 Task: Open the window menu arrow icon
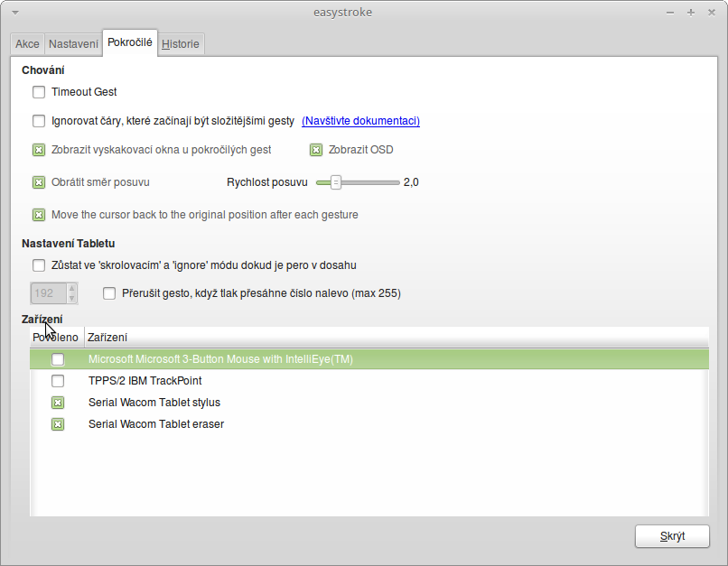[15, 13]
